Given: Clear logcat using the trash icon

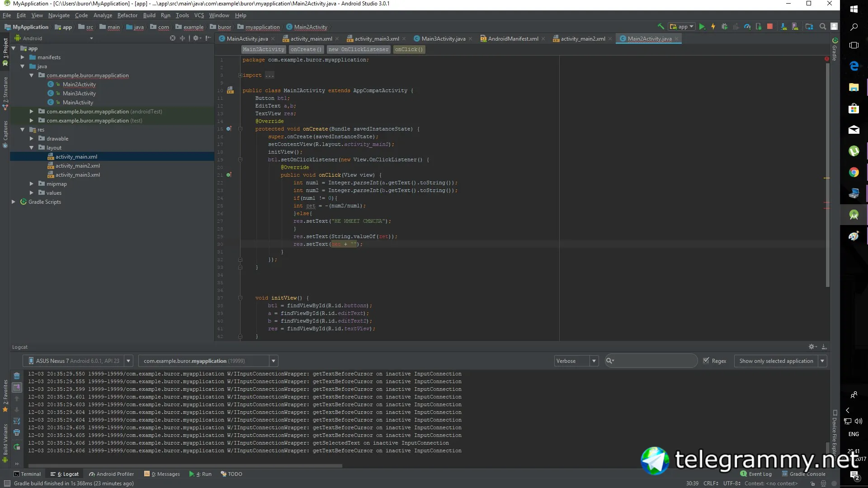Looking at the screenshot, I should coord(17,376).
